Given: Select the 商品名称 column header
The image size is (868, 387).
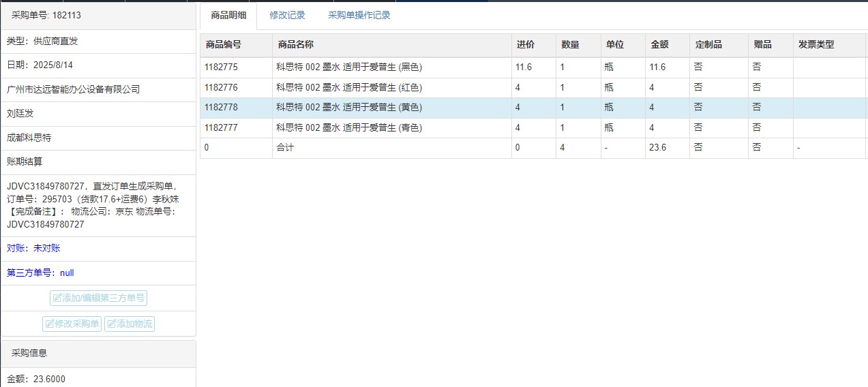Looking at the screenshot, I should (x=391, y=45).
